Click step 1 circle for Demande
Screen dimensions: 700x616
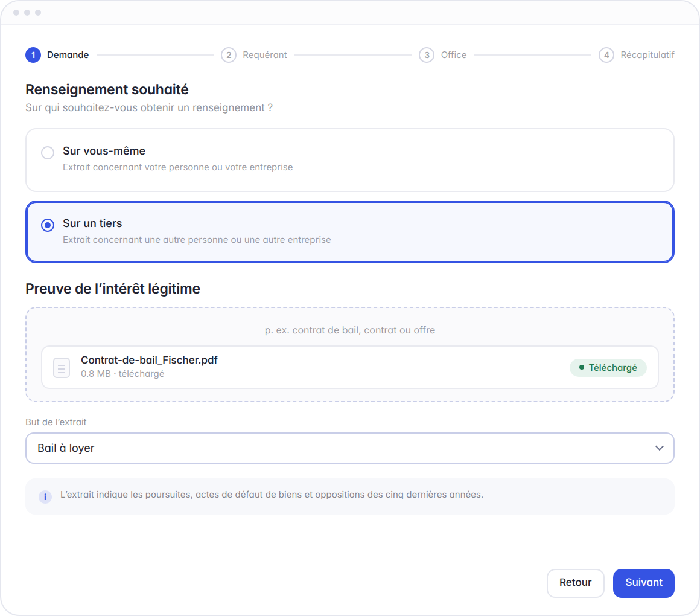pos(33,55)
